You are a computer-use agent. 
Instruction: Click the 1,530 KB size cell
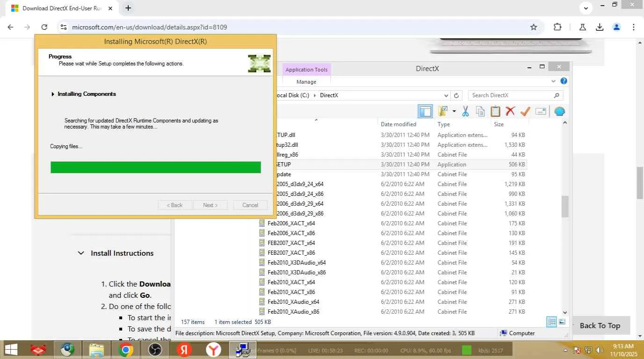pos(515,145)
